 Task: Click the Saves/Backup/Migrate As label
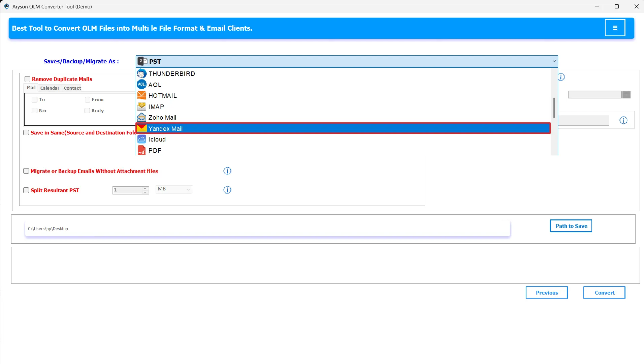[x=81, y=61]
